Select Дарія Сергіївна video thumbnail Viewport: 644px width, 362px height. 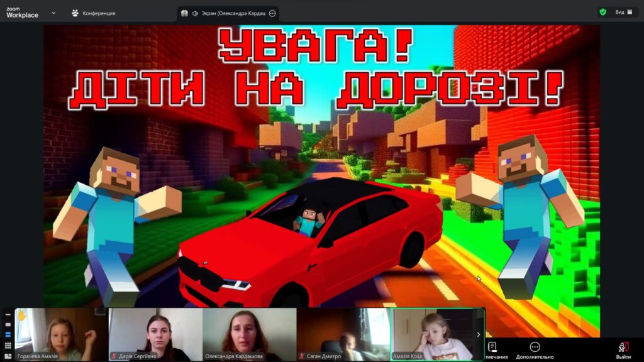coord(155,334)
